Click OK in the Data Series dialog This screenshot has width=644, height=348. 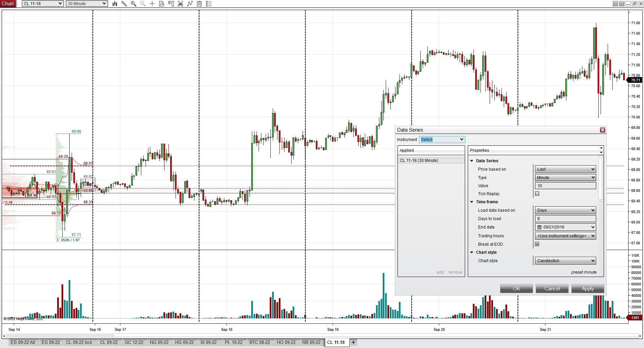pyautogui.click(x=517, y=289)
